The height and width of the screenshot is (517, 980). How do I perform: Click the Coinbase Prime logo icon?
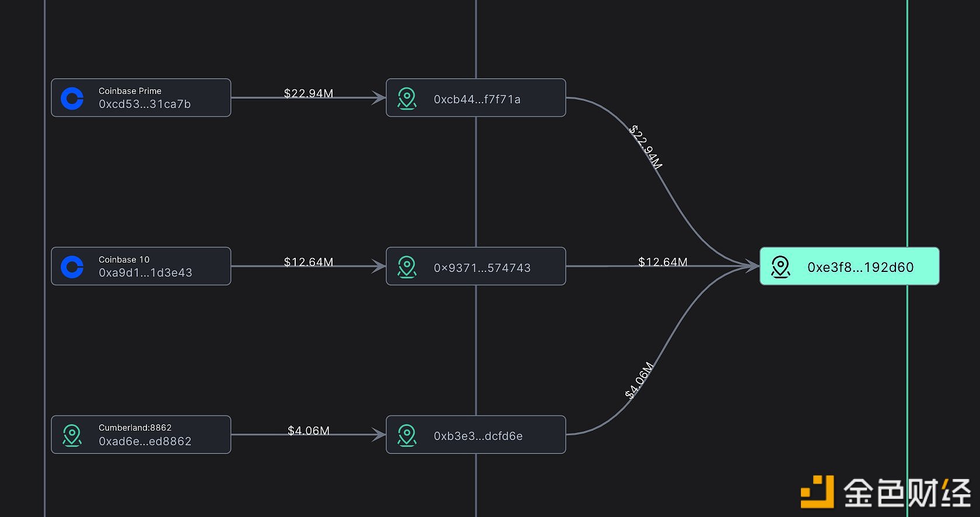(72, 99)
